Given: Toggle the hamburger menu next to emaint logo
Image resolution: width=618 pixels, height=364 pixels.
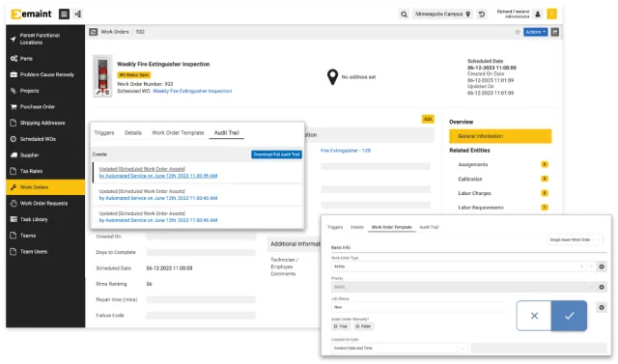Looking at the screenshot, I should (64, 14).
